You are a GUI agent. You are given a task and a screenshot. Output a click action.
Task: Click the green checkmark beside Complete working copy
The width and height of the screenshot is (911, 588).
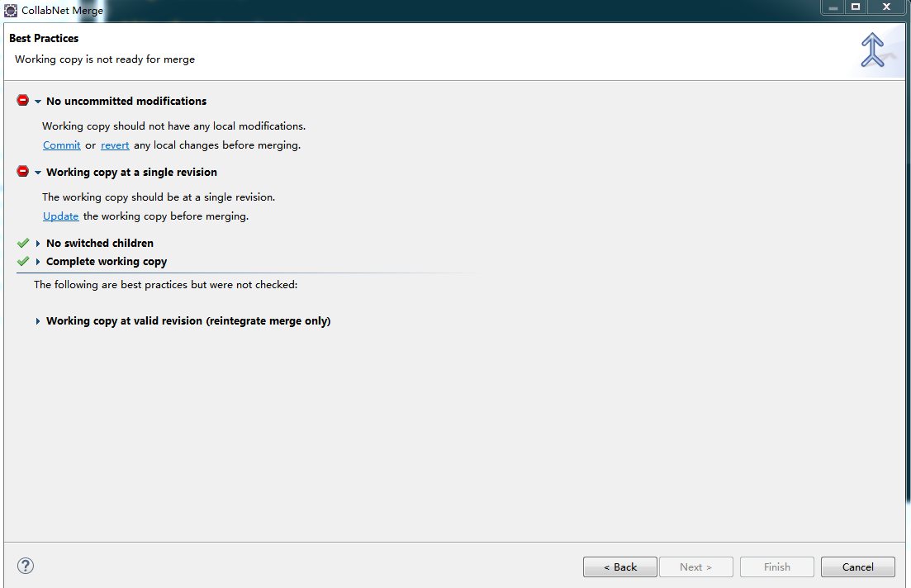[x=22, y=261]
